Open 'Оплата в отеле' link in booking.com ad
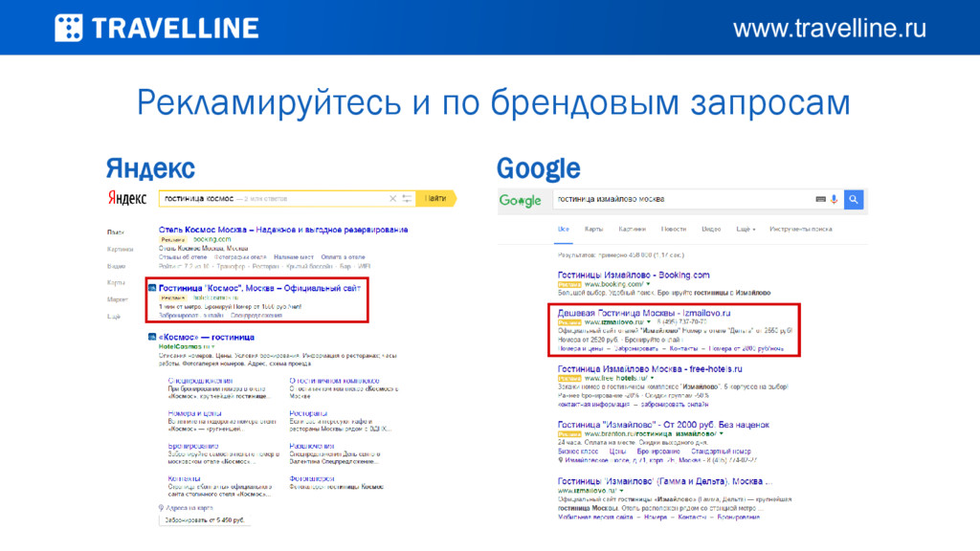Viewport: 980px width, 551px height. [x=344, y=256]
